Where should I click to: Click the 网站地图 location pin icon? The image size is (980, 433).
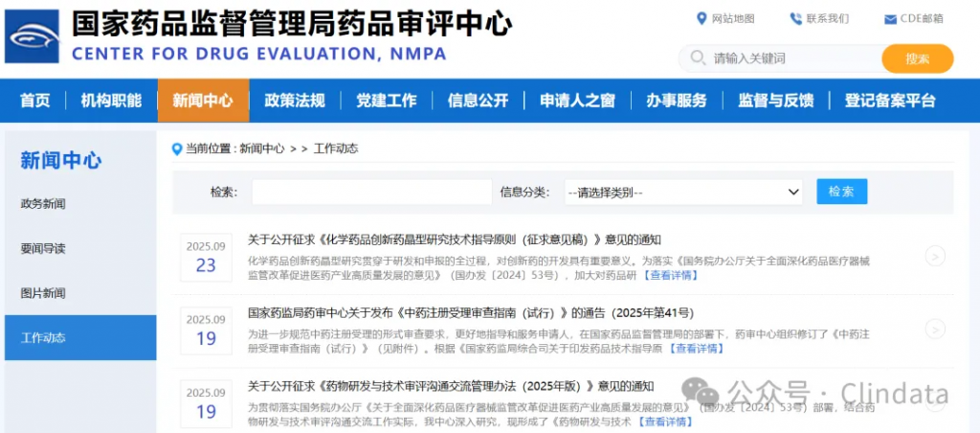click(x=702, y=18)
